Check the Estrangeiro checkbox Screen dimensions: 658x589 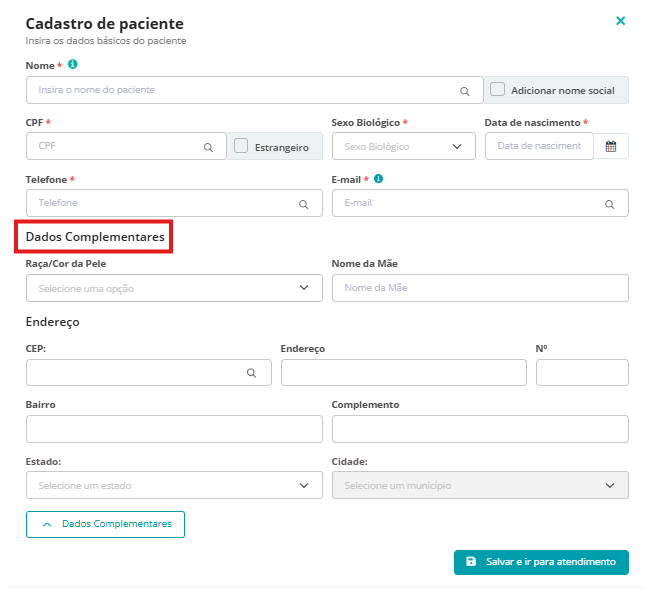(x=241, y=146)
